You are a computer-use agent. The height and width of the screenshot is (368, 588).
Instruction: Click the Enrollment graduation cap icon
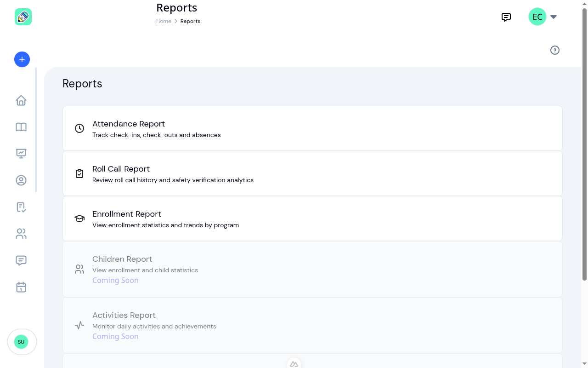79,218
